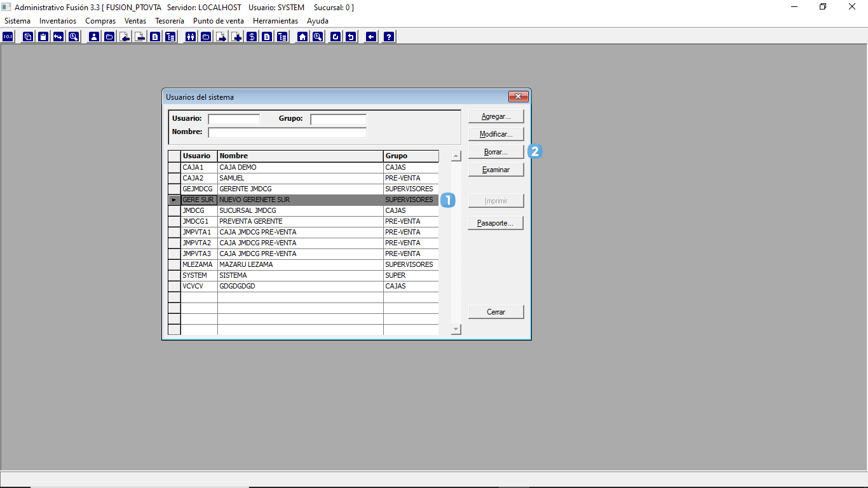The width and height of the screenshot is (868, 488).
Task: Click the folder icon beside the two-people icon
Action: coord(206,36)
